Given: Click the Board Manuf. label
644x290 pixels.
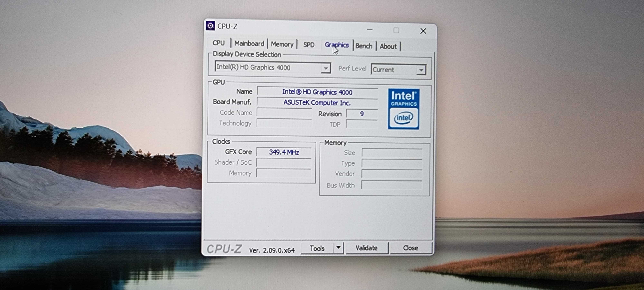Looking at the screenshot, I should point(232,102).
